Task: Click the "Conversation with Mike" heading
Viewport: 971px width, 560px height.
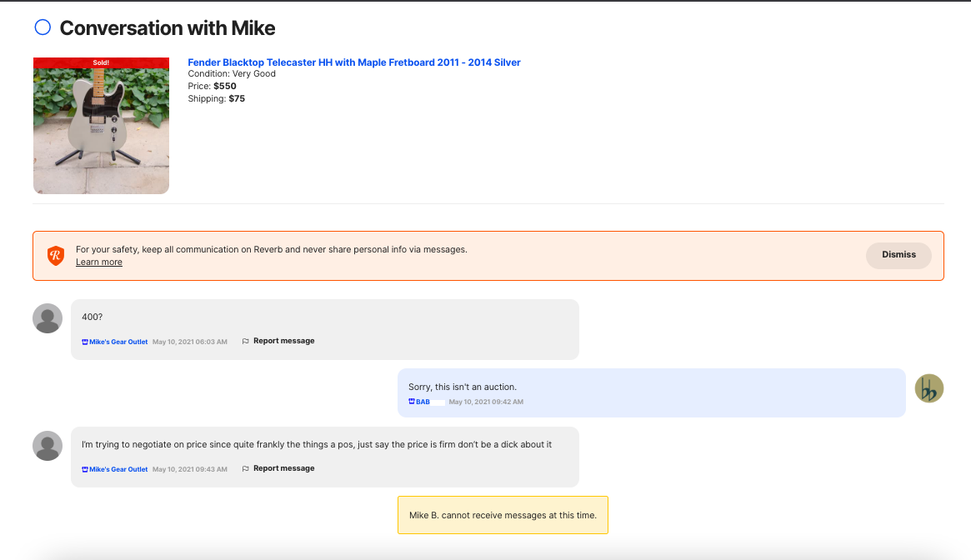Action: click(167, 28)
